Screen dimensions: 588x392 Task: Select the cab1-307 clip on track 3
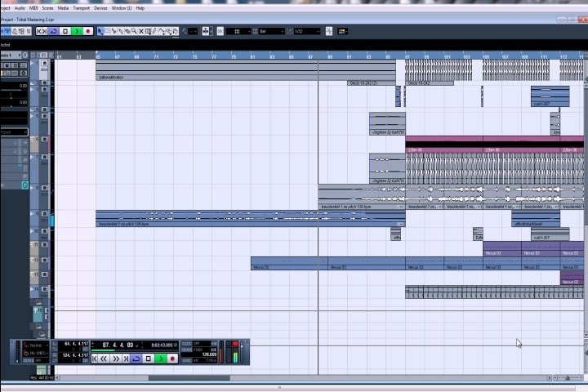pos(550,96)
